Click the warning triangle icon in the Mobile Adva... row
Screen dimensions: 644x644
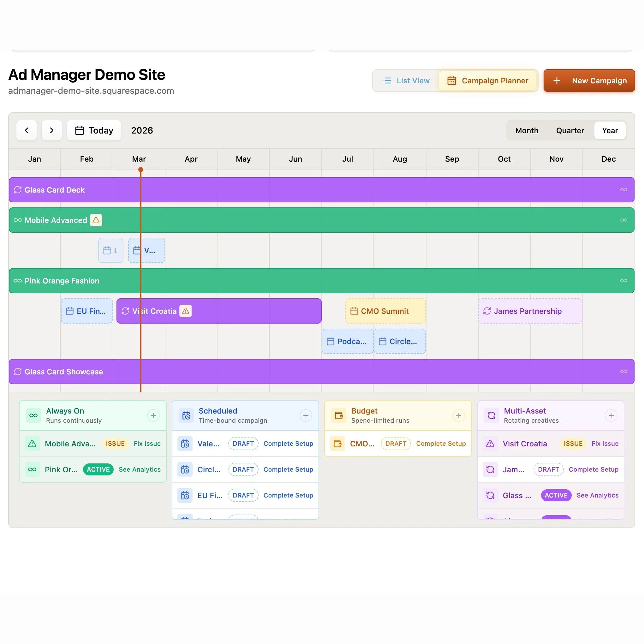pos(32,444)
